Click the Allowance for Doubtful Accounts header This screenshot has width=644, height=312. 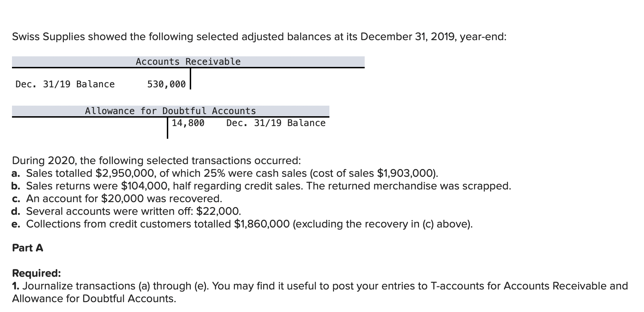pos(170,111)
